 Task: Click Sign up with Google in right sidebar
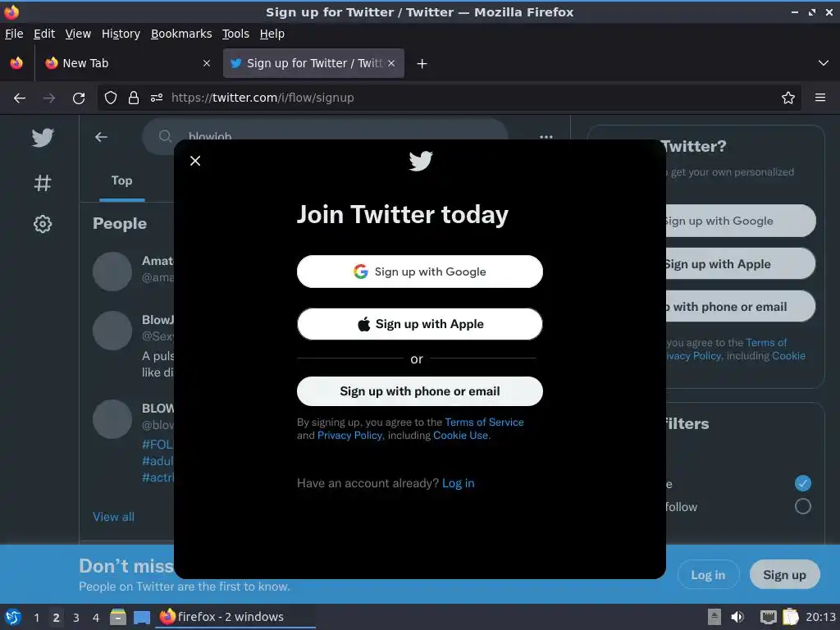[741, 221]
